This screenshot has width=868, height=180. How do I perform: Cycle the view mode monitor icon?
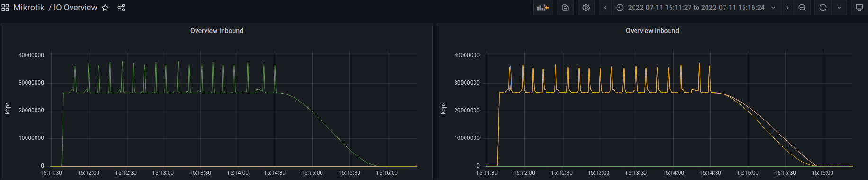[859, 8]
